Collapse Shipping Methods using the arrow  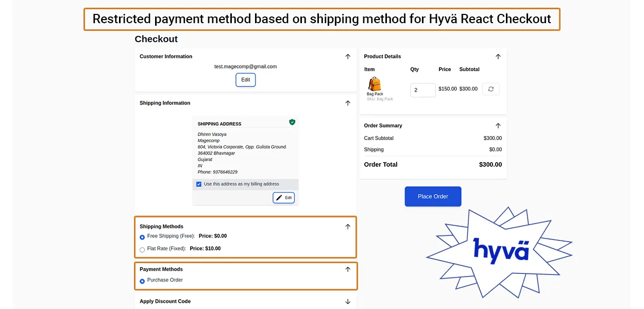click(x=348, y=227)
